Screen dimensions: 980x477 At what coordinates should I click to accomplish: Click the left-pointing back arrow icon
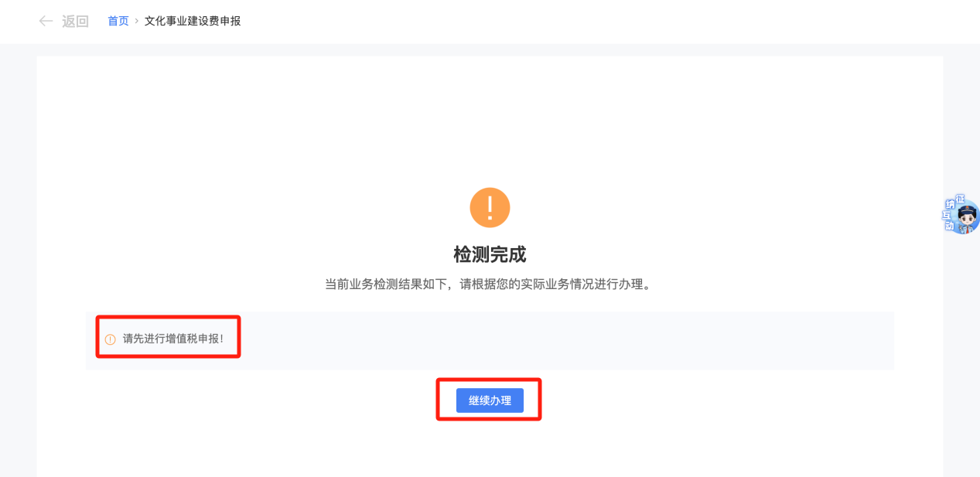coord(46,21)
